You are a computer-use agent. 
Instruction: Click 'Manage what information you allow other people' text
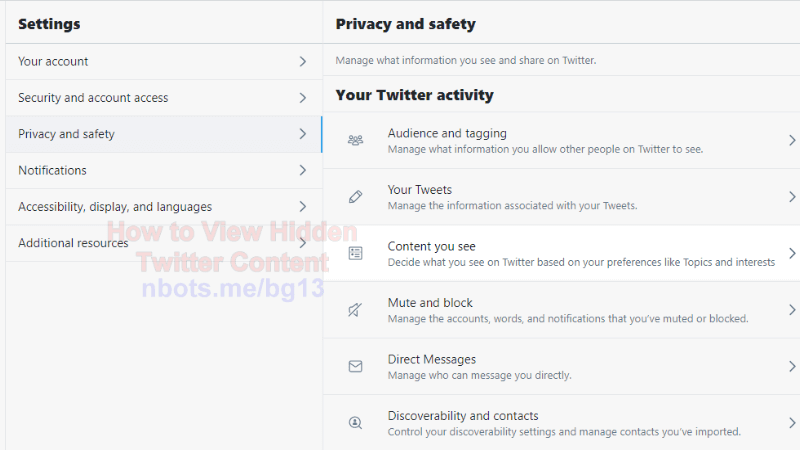(545, 149)
